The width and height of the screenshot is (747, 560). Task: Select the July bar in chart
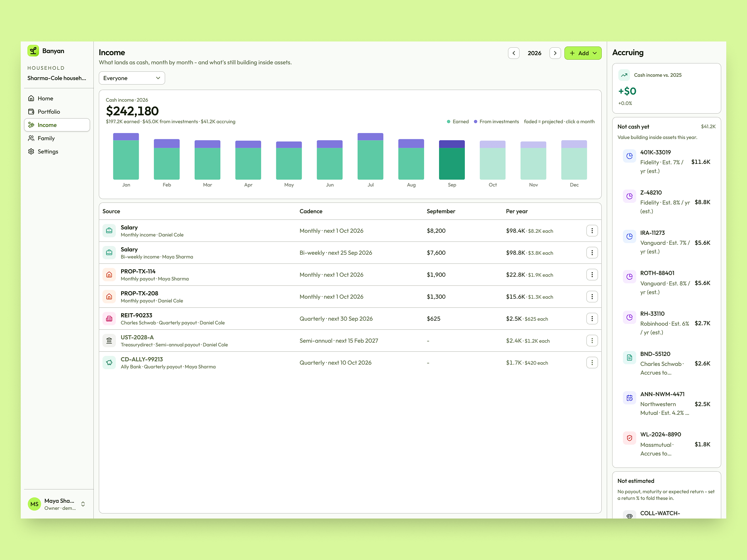click(x=371, y=156)
